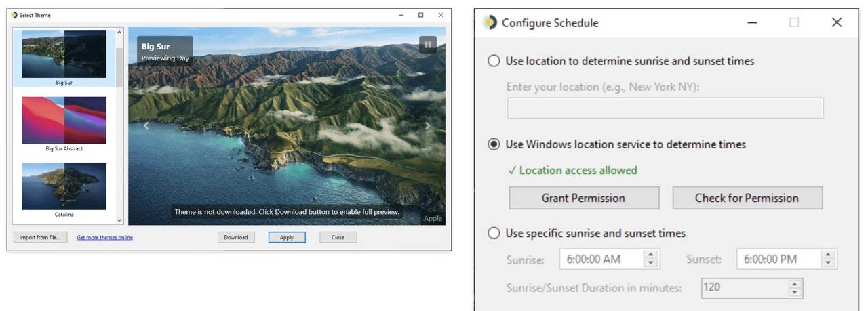This screenshot has height=311, width=868.
Task: Click the enter your location text field
Action: click(x=665, y=108)
